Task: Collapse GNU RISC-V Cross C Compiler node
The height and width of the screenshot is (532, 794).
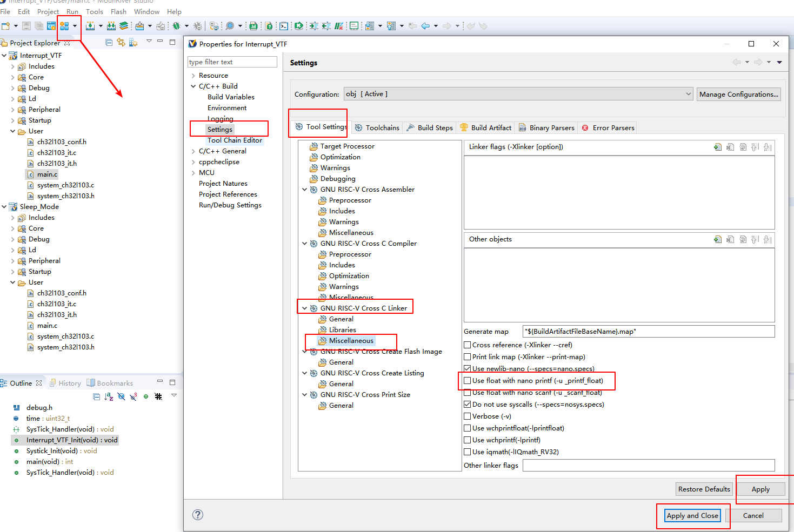Action: (x=304, y=244)
